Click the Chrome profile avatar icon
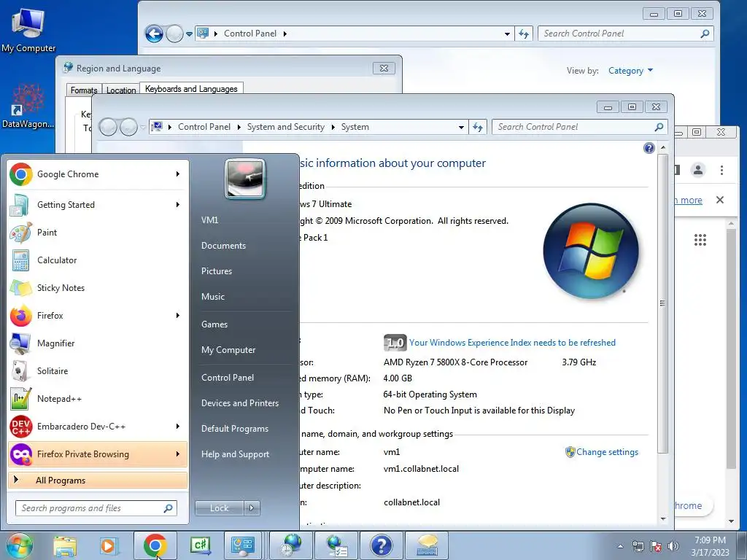Screen dimensions: 747x560 (698, 170)
